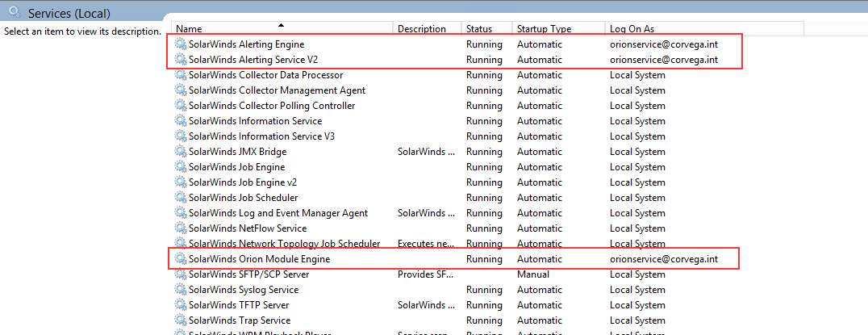Screen dimensions: 868x335
Task: Select the SolarWinds Job Scheduler name
Action: 243,198
